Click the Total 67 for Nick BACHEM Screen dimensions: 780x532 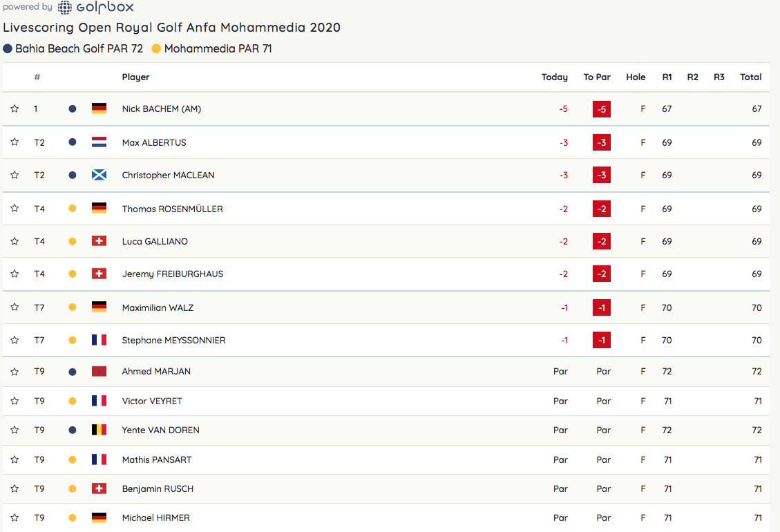click(757, 109)
